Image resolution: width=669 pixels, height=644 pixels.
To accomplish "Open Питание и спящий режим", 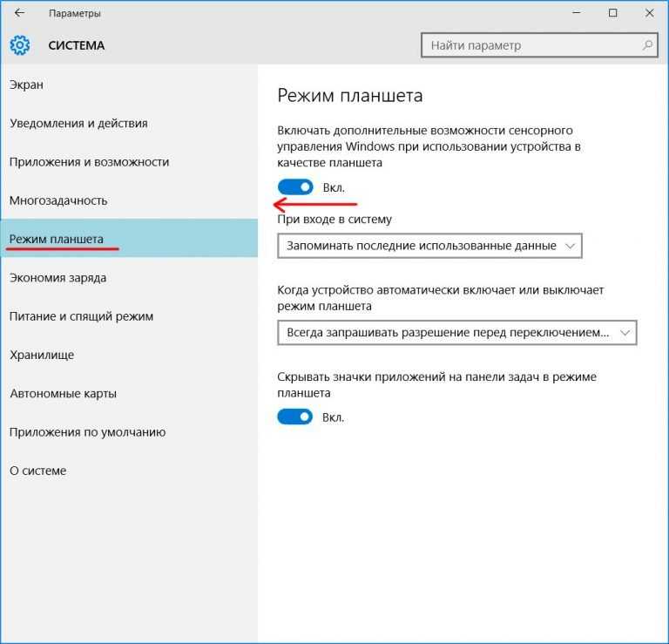I will coord(129,316).
